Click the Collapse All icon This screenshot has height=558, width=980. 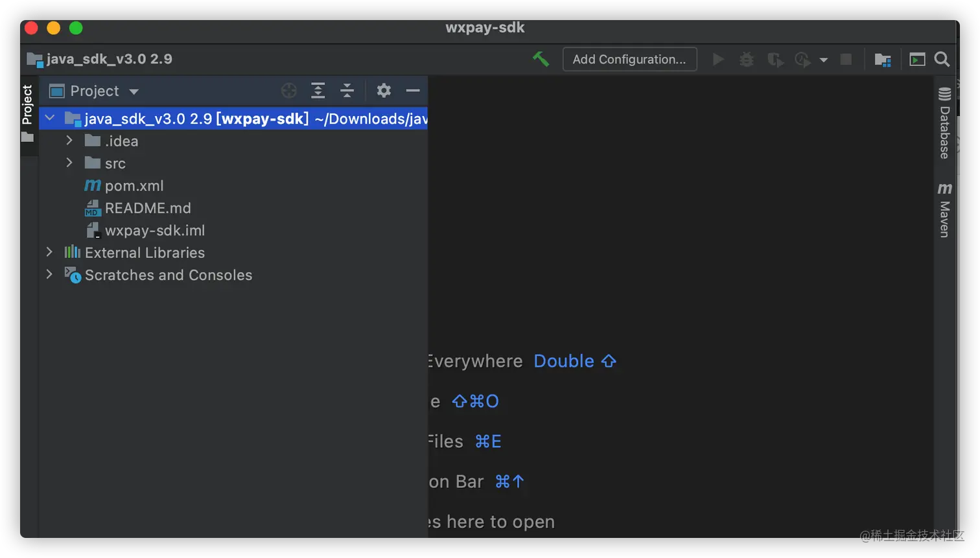347,91
